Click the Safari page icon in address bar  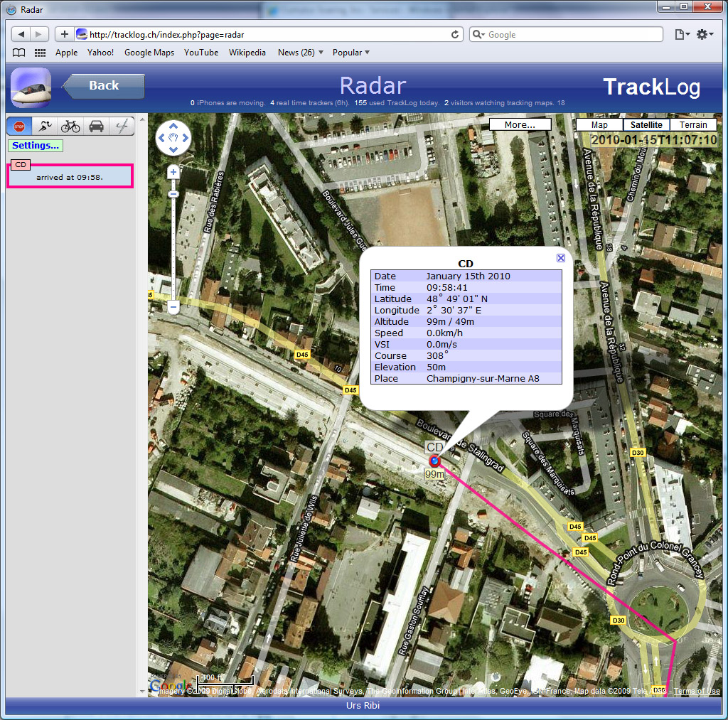click(82, 34)
